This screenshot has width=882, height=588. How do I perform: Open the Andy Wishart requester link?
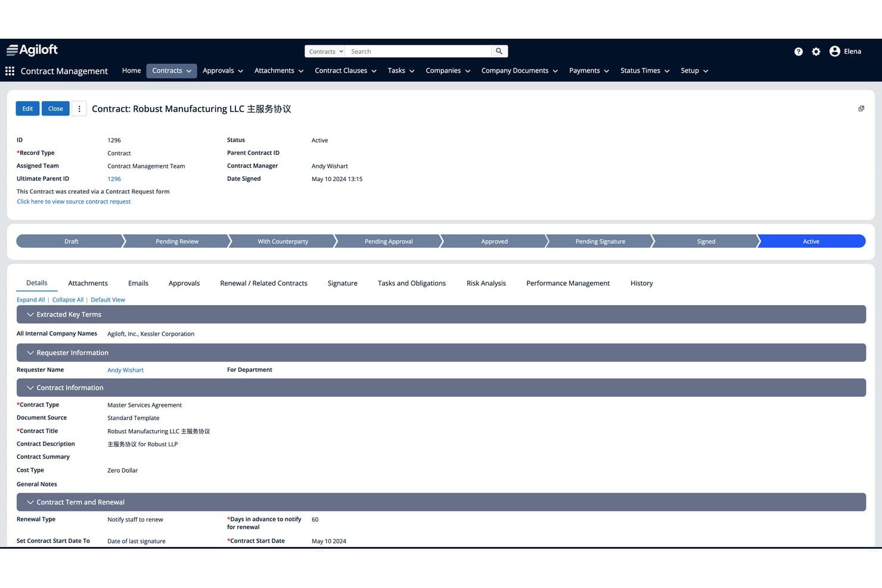pyautogui.click(x=126, y=371)
